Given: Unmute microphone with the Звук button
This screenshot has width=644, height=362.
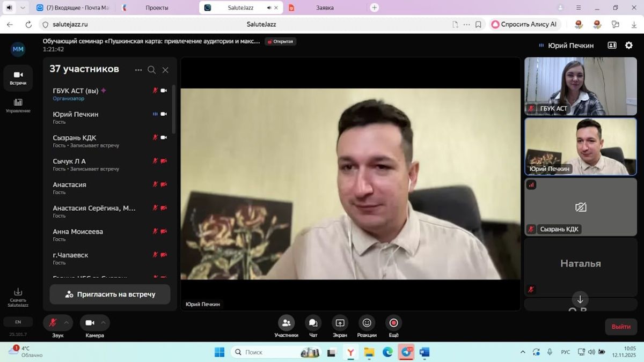Looking at the screenshot, I should click(53, 323).
